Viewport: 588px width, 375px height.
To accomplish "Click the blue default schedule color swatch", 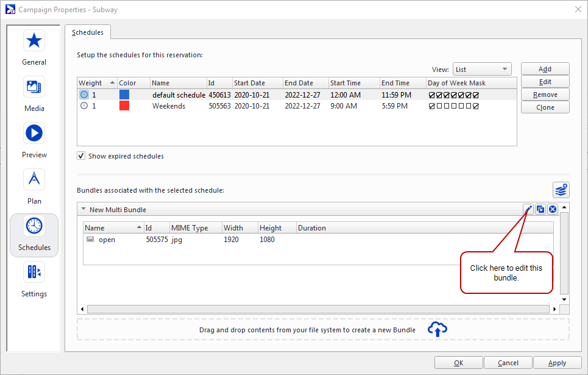I will (x=124, y=95).
